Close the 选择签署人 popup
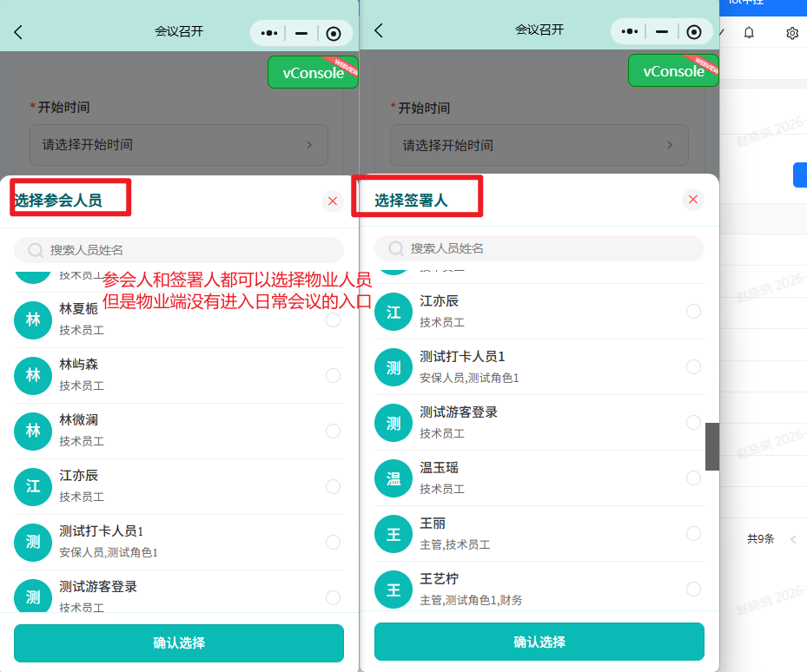Screen dimensions: 807x672 click(693, 200)
